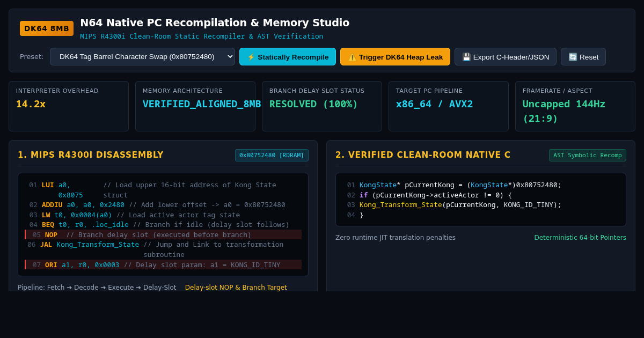Click Pipeline Fetch Decode Execute Delay-Slot text
Image resolution: width=644 pixels, height=338 pixels.
pyautogui.click(x=97, y=288)
